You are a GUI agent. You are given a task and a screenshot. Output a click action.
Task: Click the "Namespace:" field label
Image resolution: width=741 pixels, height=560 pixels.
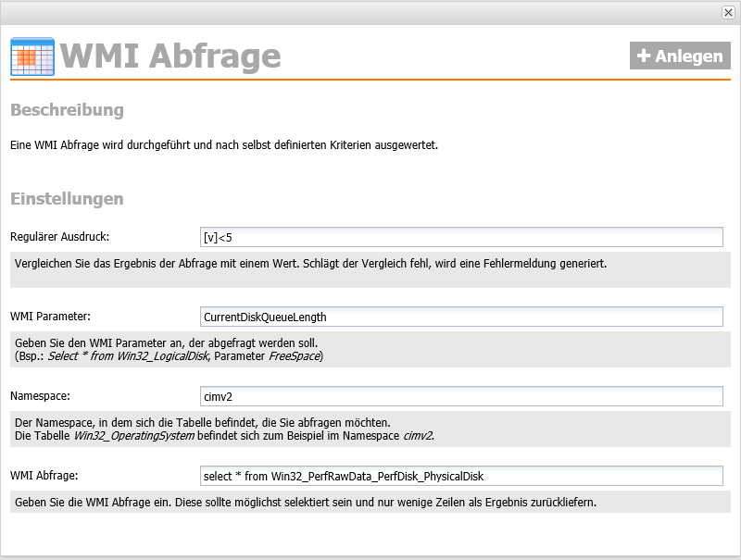tap(40, 396)
